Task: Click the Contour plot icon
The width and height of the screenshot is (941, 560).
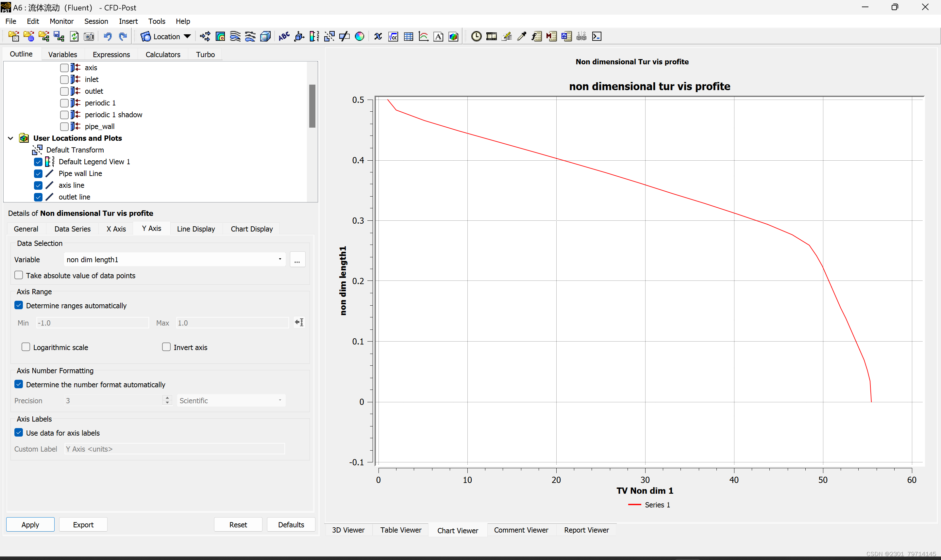Action: point(220,37)
